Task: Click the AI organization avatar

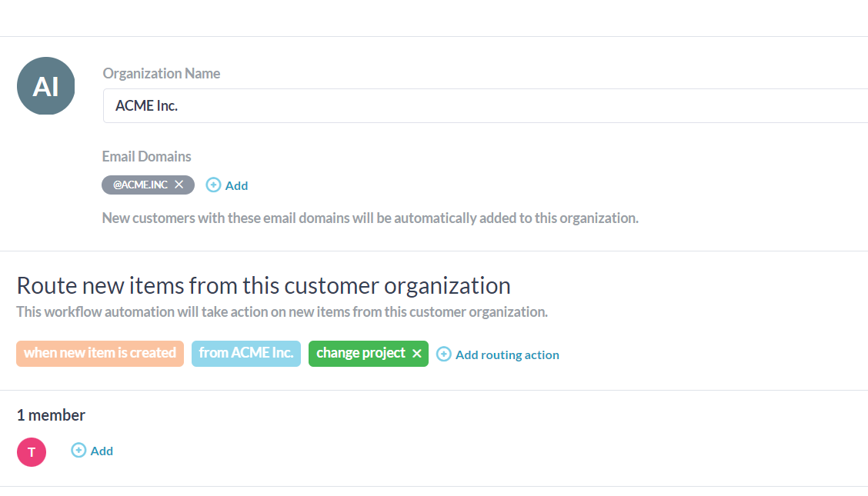Action: coord(46,85)
